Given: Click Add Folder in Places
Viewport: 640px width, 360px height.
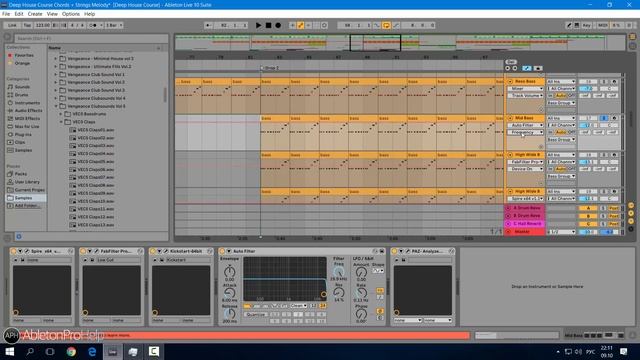Looking at the screenshot, I should point(27,206).
